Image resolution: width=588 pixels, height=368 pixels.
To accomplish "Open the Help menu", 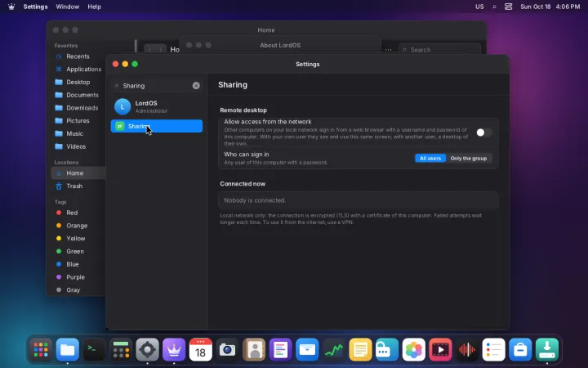I will click(x=94, y=7).
